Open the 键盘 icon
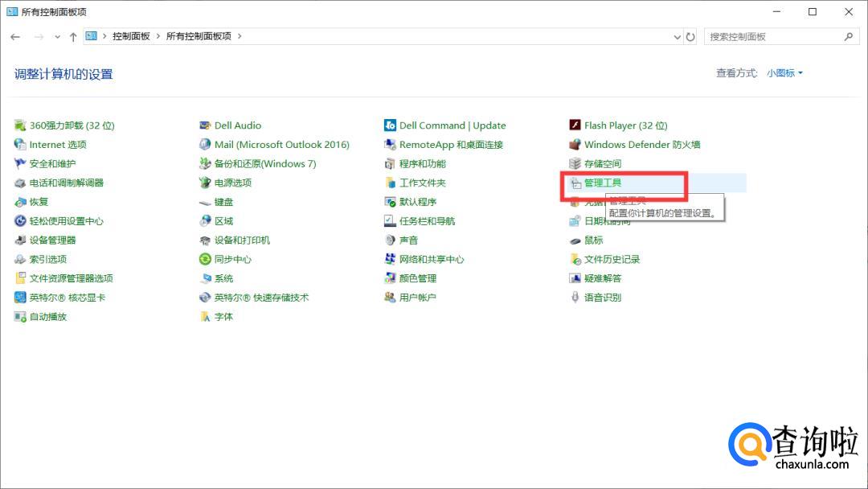 (205, 203)
